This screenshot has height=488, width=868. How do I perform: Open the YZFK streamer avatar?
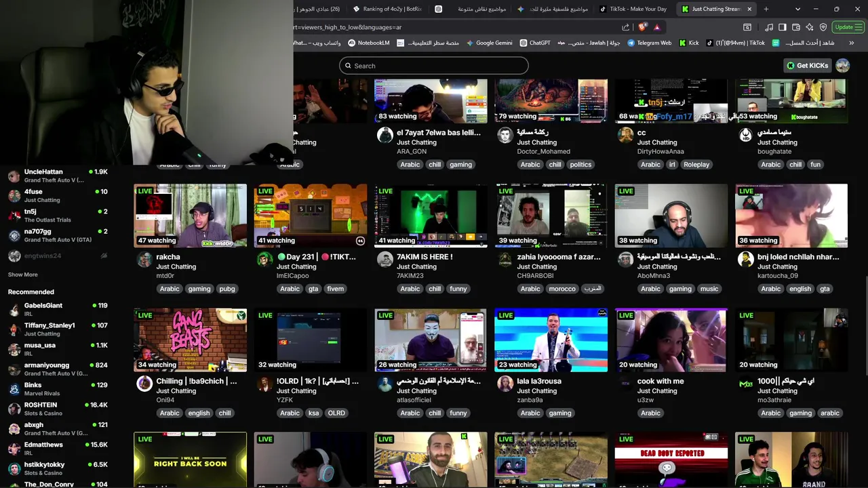(x=264, y=384)
